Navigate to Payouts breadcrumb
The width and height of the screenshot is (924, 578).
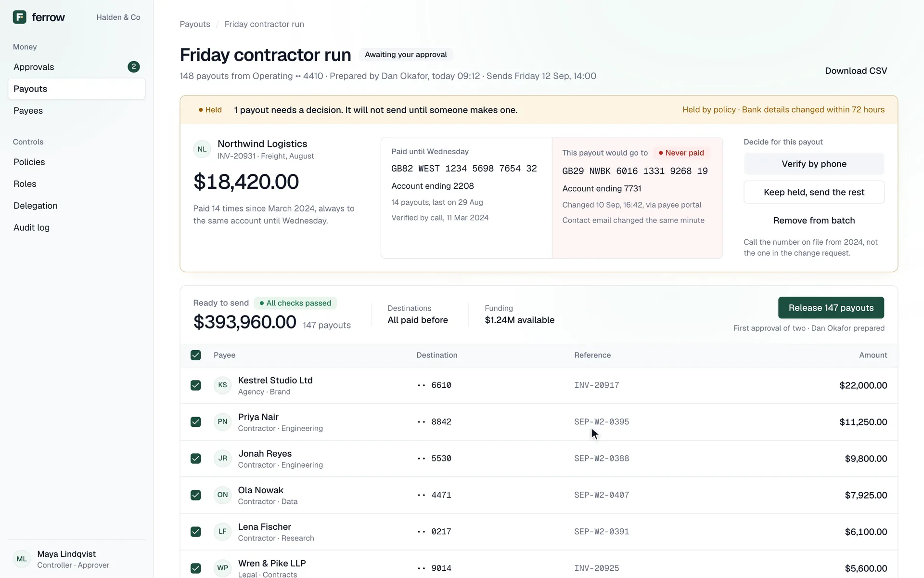[x=195, y=24]
